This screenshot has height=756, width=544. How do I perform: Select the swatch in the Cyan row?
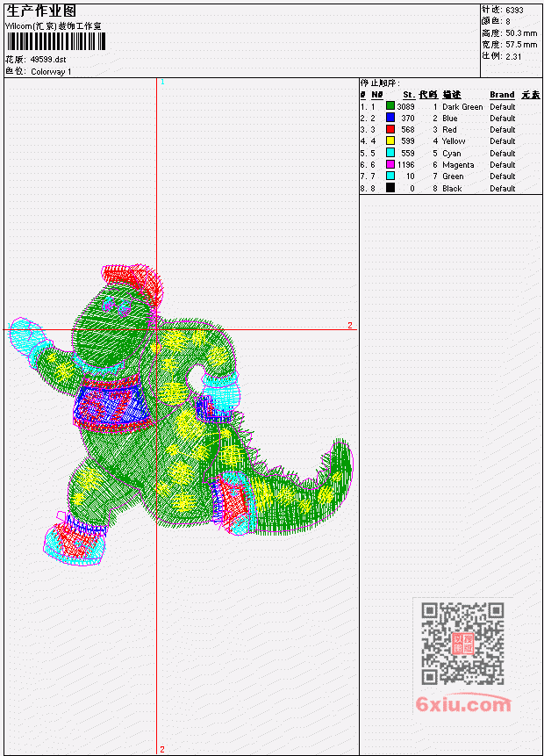(390, 153)
